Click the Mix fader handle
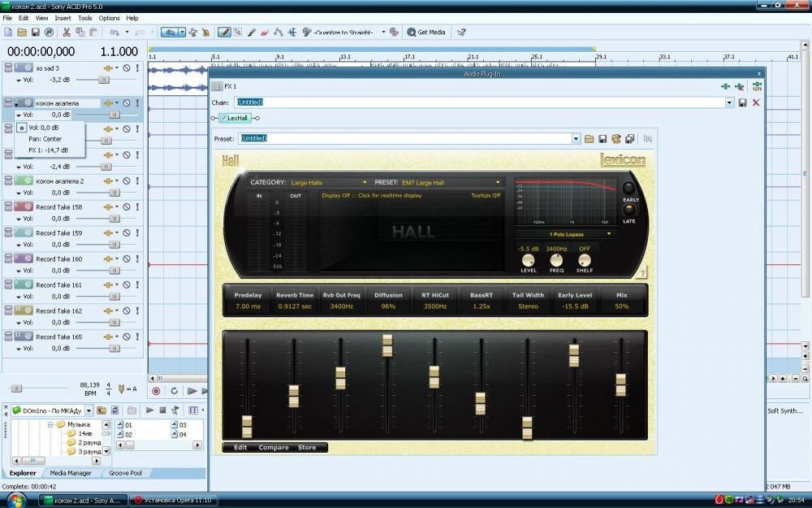The width and height of the screenshot is (812, 508). coord(620,384)
